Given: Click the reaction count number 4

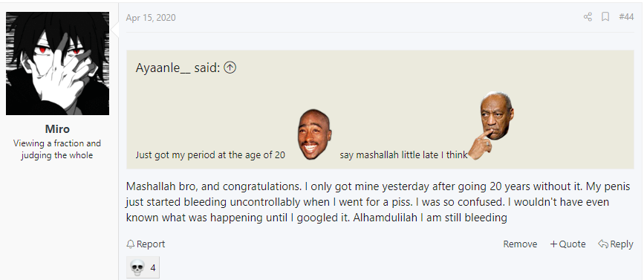Looking at the screenshot, I should coord(153,268).
